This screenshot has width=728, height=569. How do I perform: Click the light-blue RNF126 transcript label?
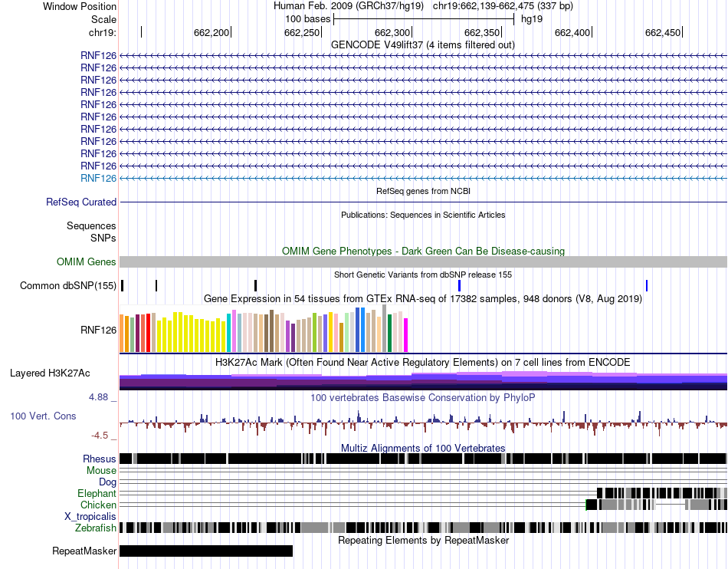pos(98,179)
